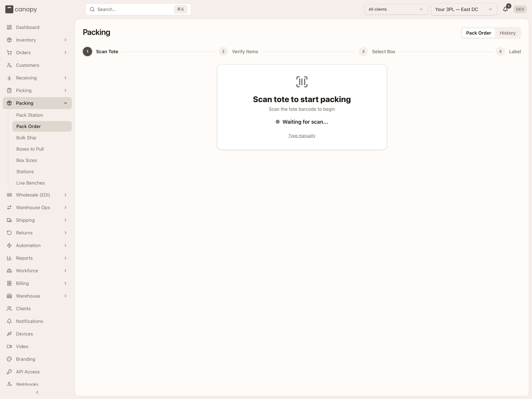Screen dimensions: 532x399
Task: Open the All clients dropdown
Action: pyautogui.click(x=396, y=9)
